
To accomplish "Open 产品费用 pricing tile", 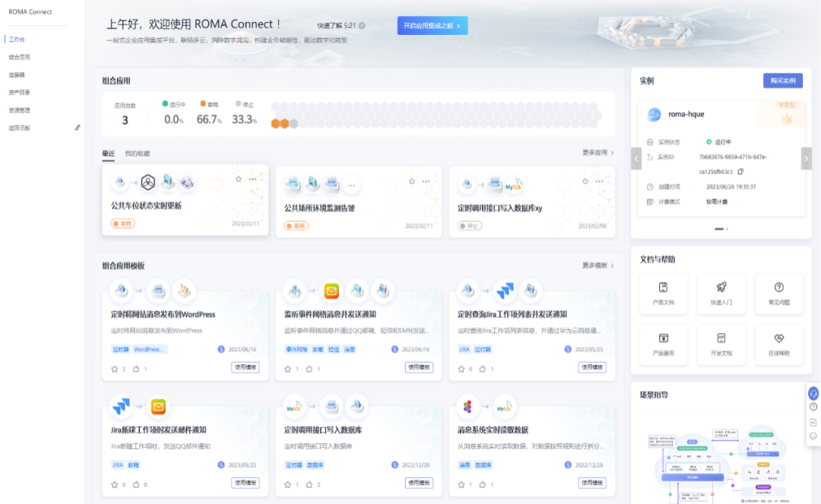I will coord(664,344).
